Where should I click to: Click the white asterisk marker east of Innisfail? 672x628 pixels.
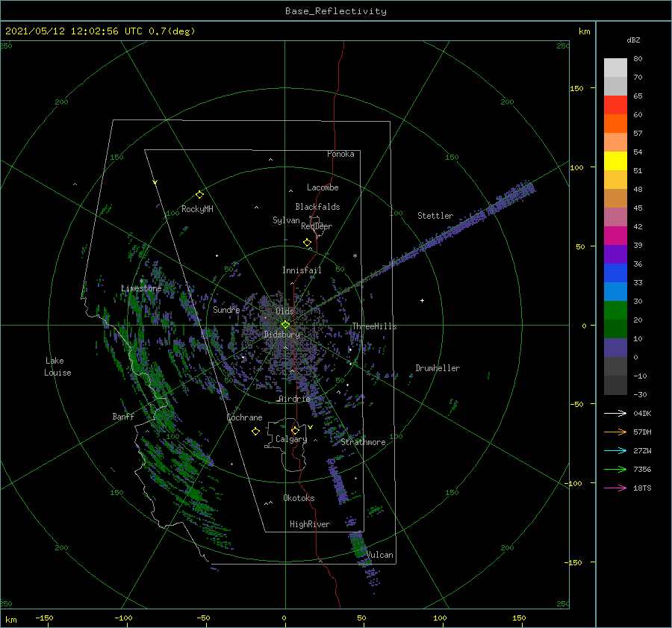[355, 256]
